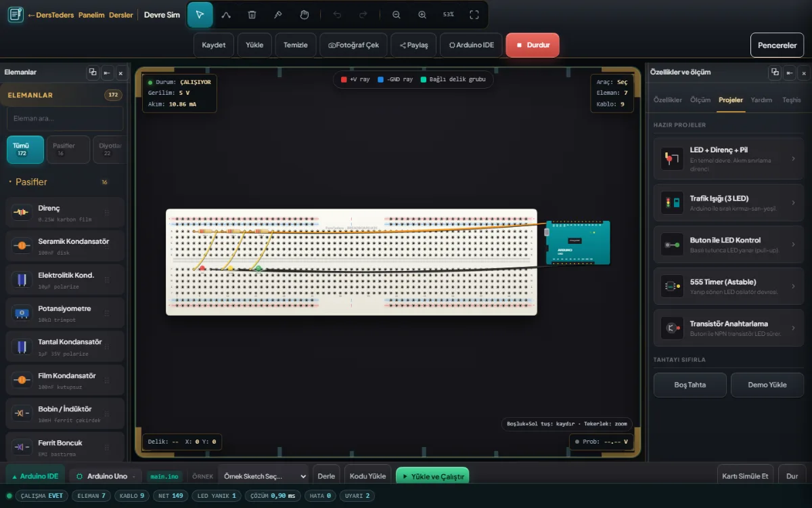Select the hand pan tool

(x=304, y=14)
